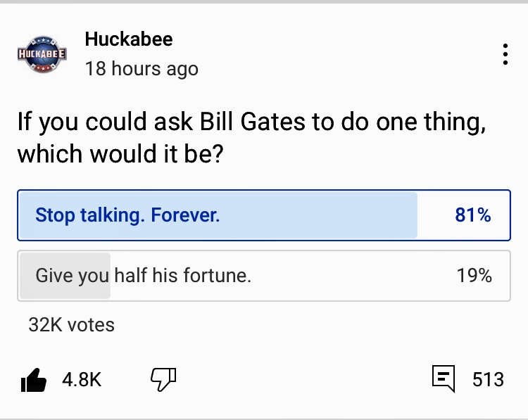Viewport: 528px width, 420px height.
Task: Dislike the post with thumbs down
Action: pos(163,380)
